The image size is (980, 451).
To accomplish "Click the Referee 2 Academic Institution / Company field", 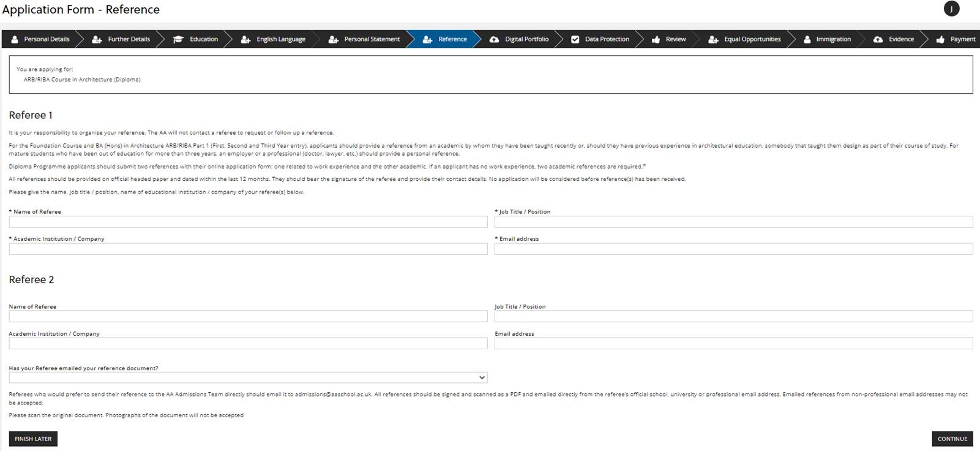I will click(x=248, y=344).
